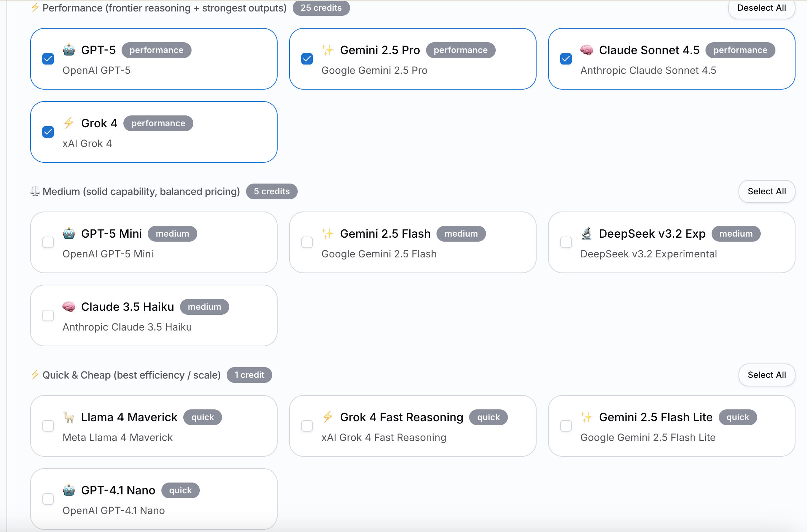Click the scales icon next to the Medium heading
This screenshot has height=532, width=807.
tap(34, 191)
